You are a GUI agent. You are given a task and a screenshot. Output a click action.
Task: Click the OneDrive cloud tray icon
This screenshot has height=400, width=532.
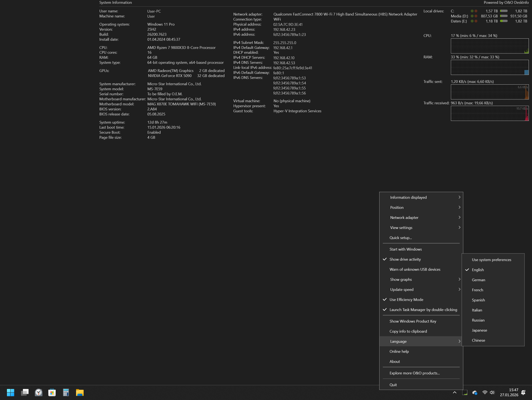coord(474,393)
